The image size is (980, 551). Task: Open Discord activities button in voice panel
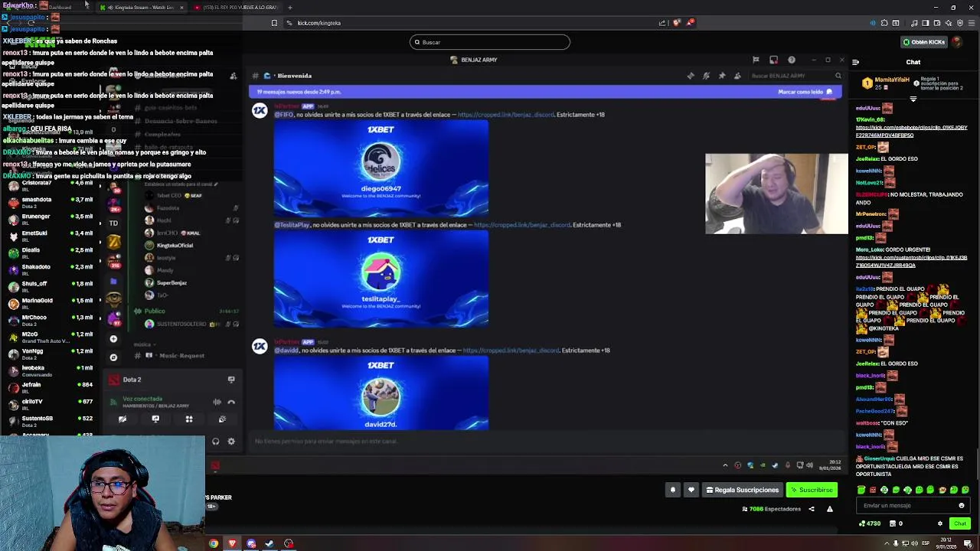[189, 419]
